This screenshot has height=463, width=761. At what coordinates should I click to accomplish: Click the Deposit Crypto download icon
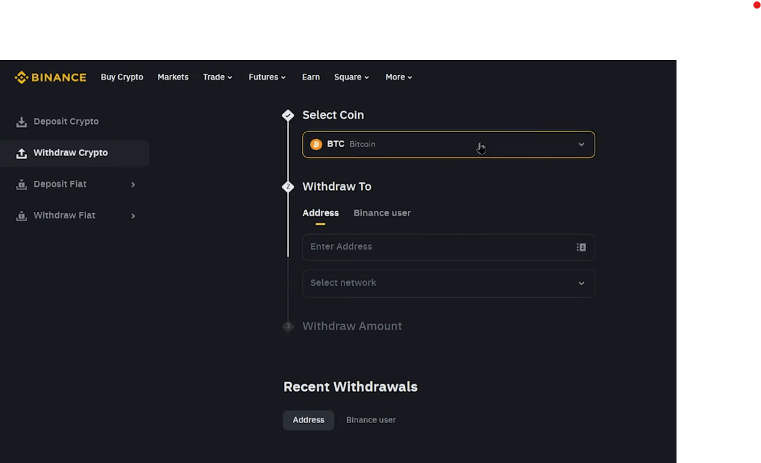click(21, 122)
